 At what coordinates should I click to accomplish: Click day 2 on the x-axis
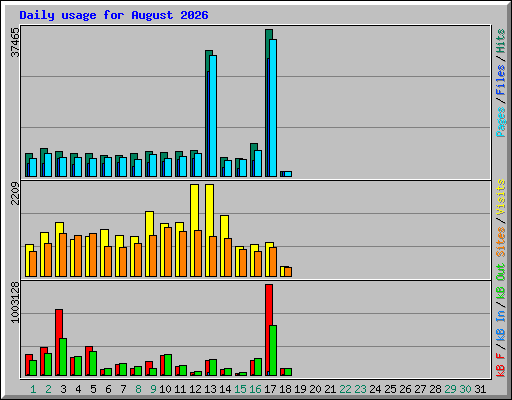pyautogui.click(x=48, y=389)
